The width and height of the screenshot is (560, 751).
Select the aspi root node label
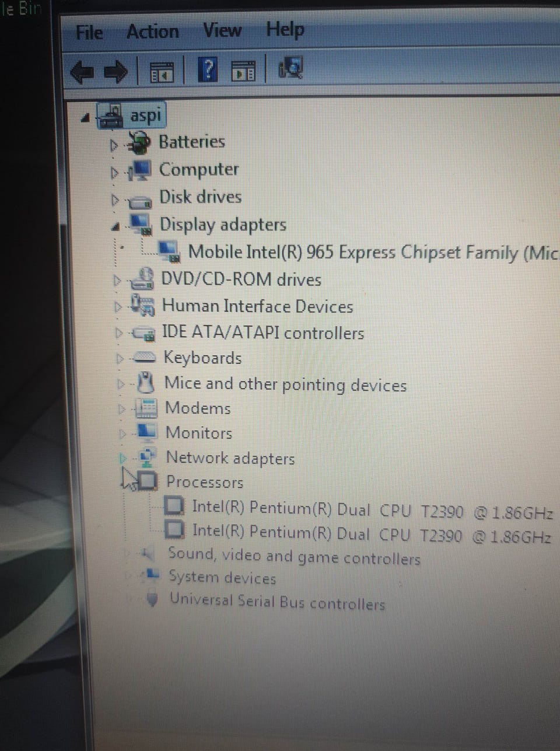(x=145, y=115)
